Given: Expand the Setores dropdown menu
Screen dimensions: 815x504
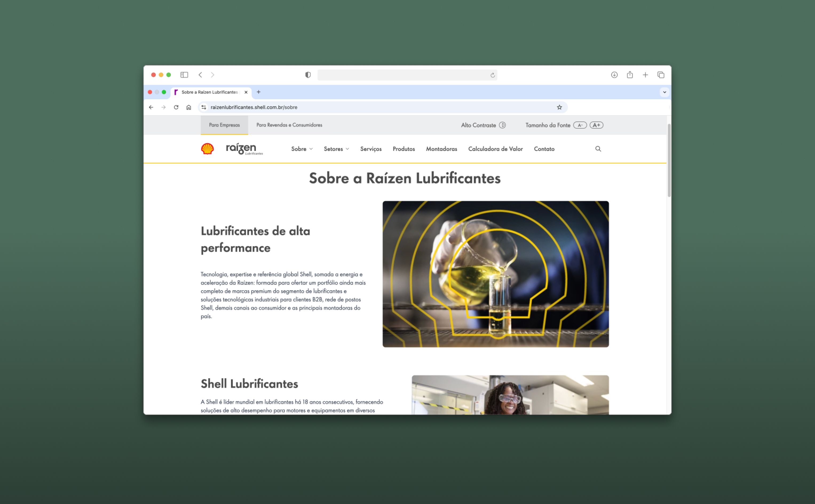Looking at the screenshot, I should coord(336,149).
